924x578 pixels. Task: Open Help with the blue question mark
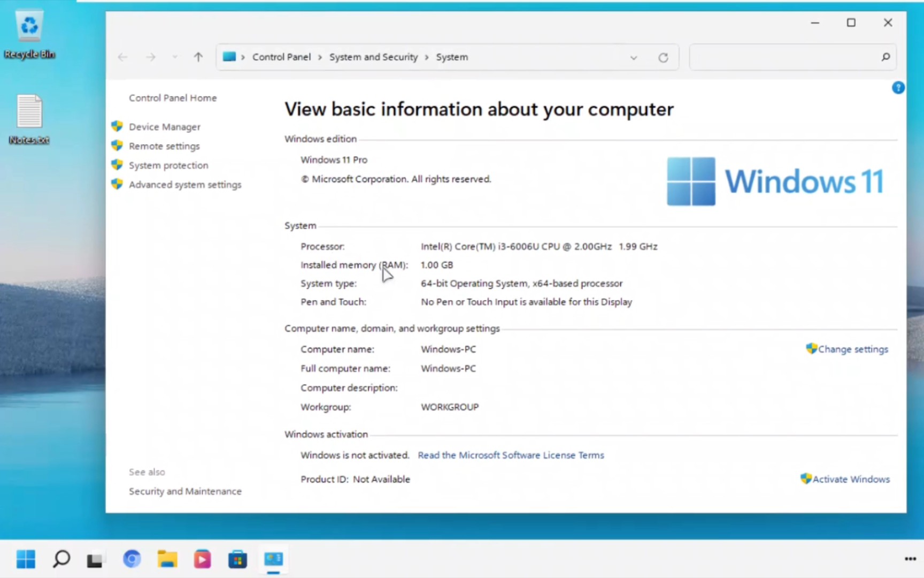point(898,88)
